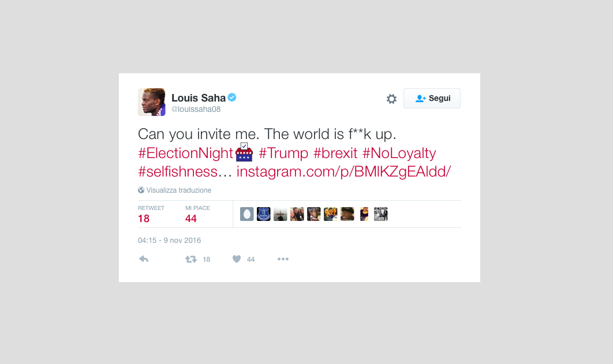
Task: Click the #ElectionNight hashtag
Action: pyautogui.click(x=185, y=153)
